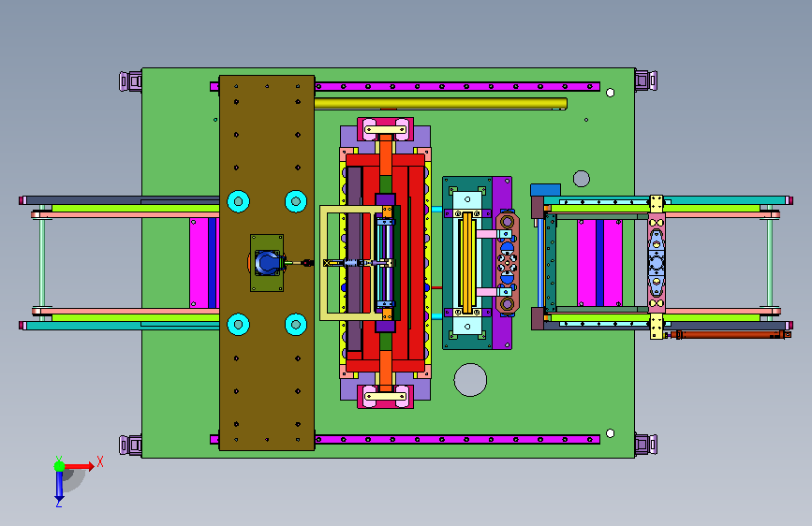
Task: Pick the lower-left cyan bushing on brown plate
Action: [x=238, y=325]
